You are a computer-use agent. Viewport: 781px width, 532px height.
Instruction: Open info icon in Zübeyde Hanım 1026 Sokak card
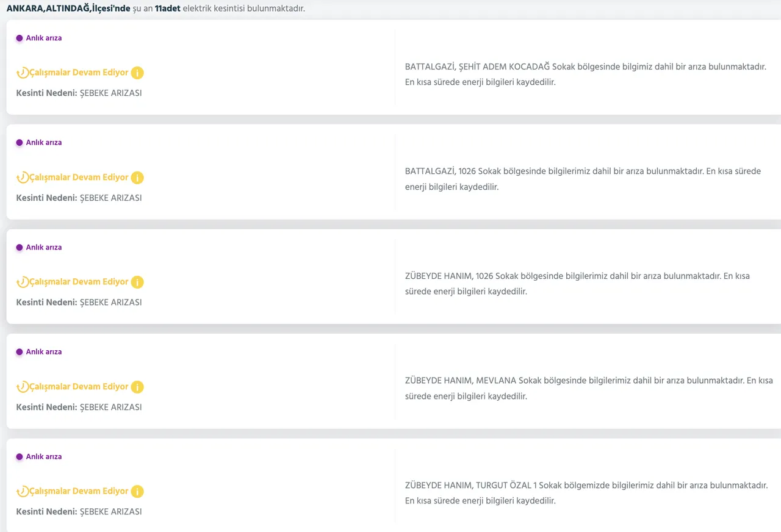point(137,282)
